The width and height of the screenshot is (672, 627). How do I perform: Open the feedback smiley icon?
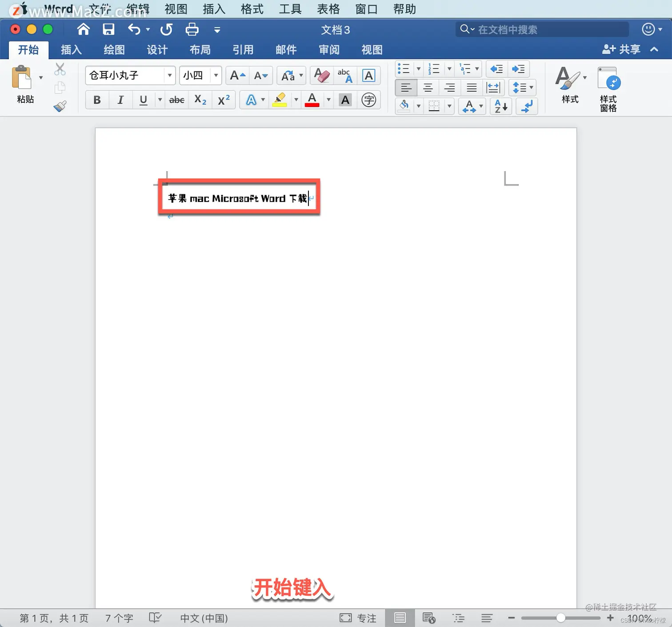click(648, 29)
